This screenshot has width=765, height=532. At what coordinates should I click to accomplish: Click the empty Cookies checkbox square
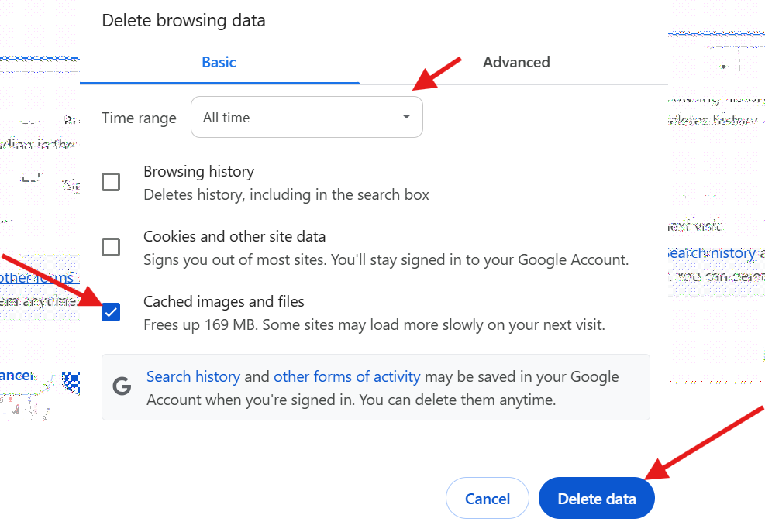pyautogui.click(x=111, y=247)
